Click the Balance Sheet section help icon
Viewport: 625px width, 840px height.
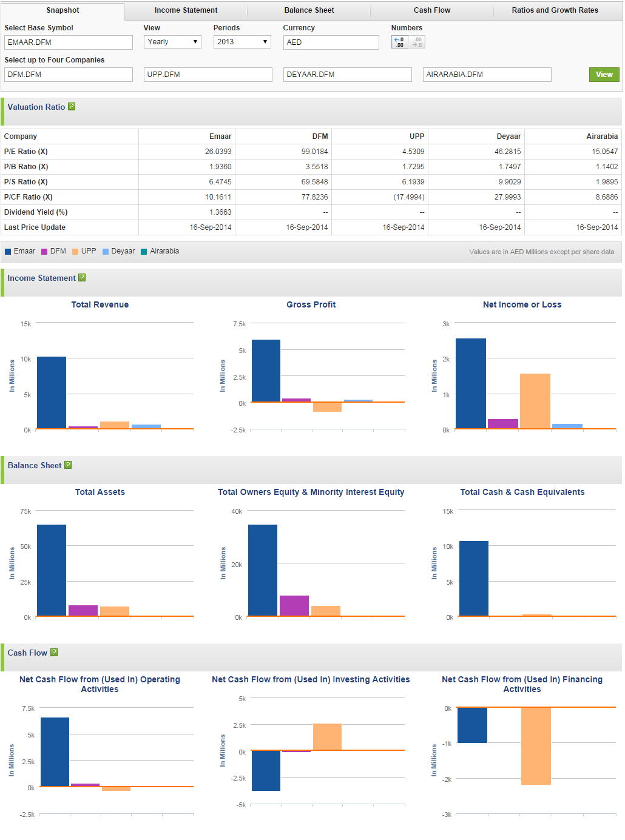coord(68,465)
